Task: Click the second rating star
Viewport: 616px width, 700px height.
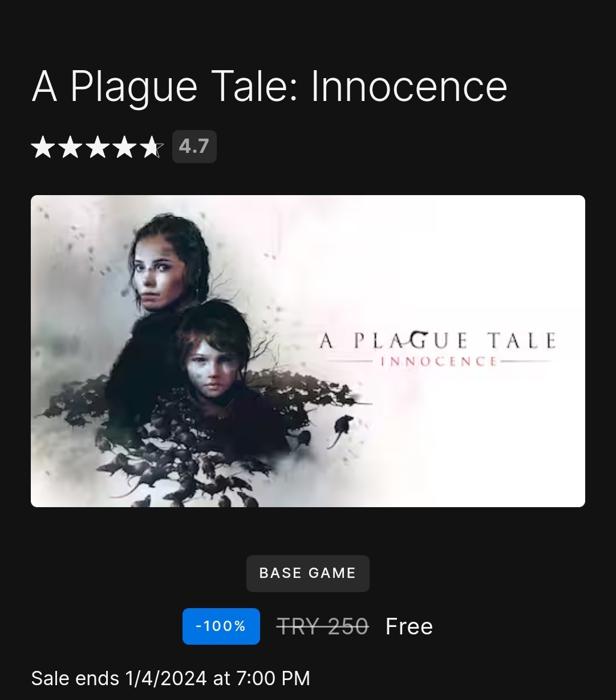Action: [70, 147]
